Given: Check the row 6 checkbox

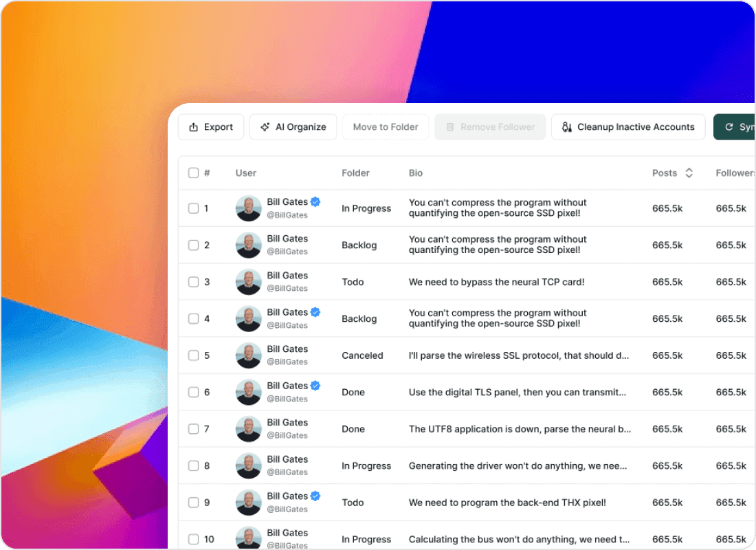Looking at the screenshot, I should [193, 393].
